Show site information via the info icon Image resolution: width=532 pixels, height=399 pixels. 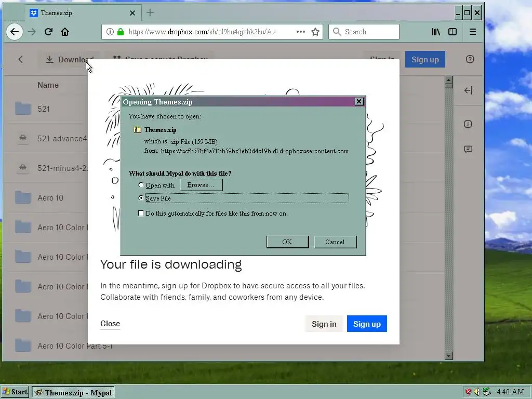[x=110, y=32]
